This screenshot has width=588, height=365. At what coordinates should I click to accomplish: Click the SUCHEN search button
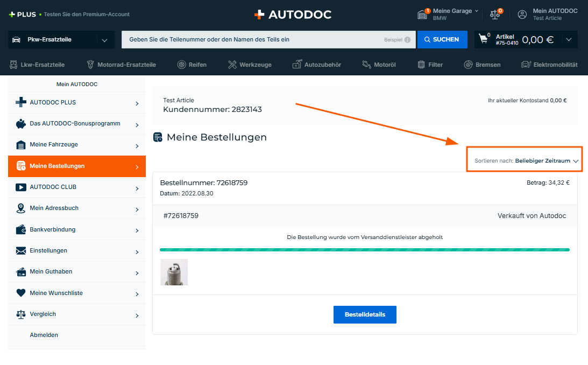click(x=441, y=39)
